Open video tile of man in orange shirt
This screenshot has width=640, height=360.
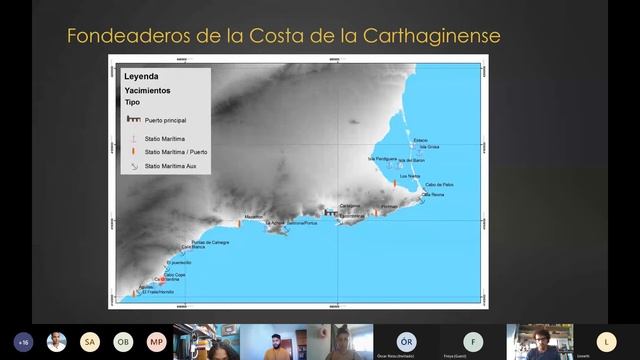pos(273,342)
